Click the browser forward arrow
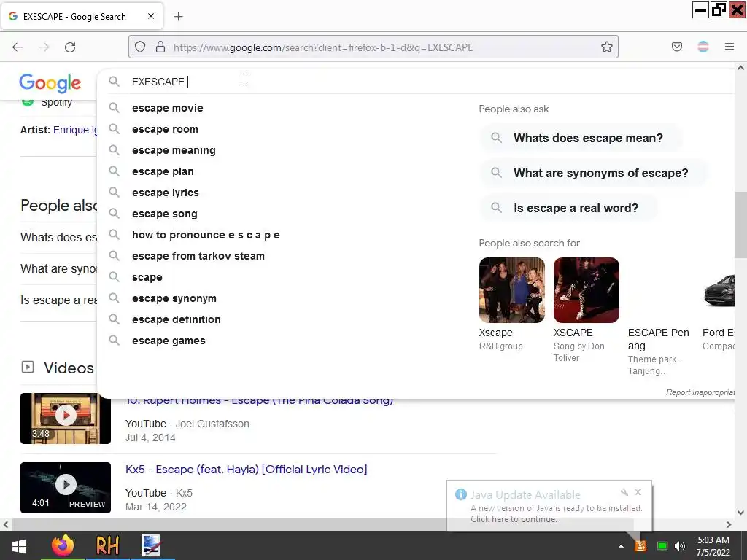Viewport: 747px width, 560px height. (x=44, y=47)
